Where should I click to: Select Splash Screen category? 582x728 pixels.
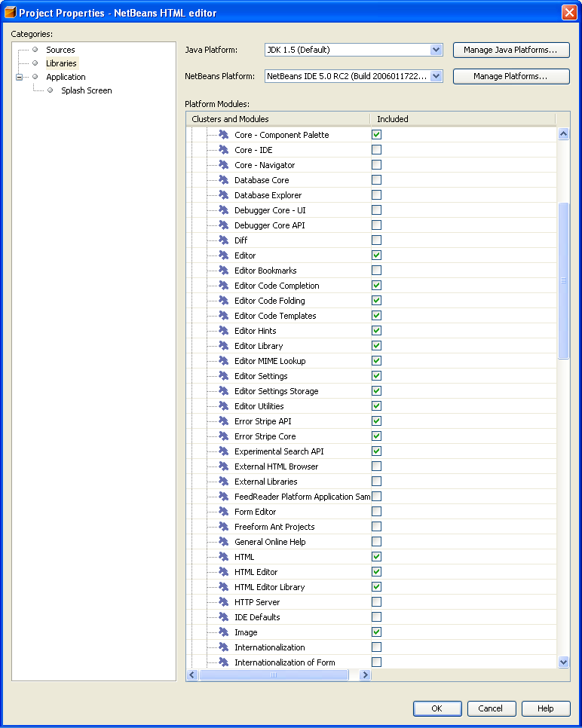point(86,90)
